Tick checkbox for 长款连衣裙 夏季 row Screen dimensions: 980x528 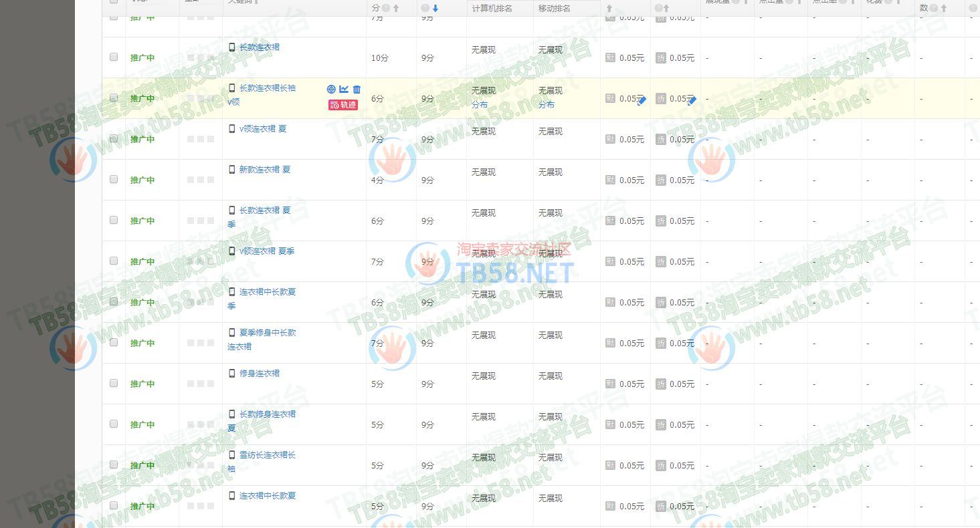[114, 220]
